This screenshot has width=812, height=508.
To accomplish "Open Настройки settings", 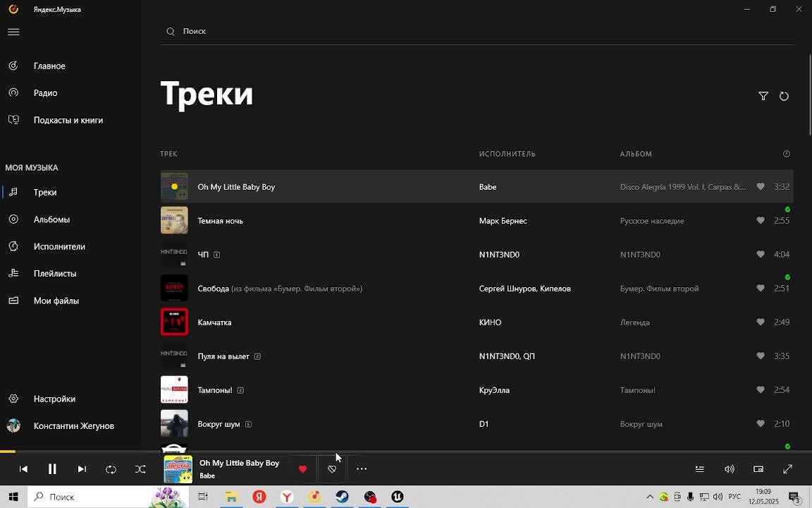I will pyautogui.click(x=54, y=399).
